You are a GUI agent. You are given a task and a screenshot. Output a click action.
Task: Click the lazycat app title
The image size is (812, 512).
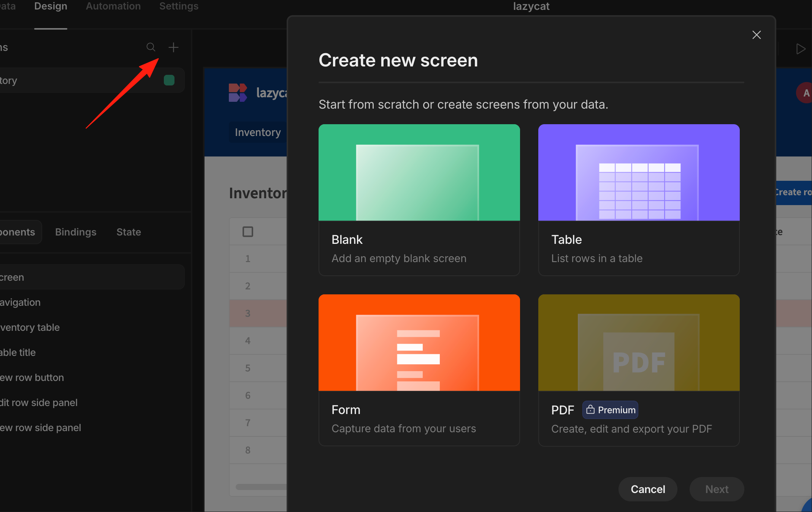pyautogui.click(x=531, y=6)
